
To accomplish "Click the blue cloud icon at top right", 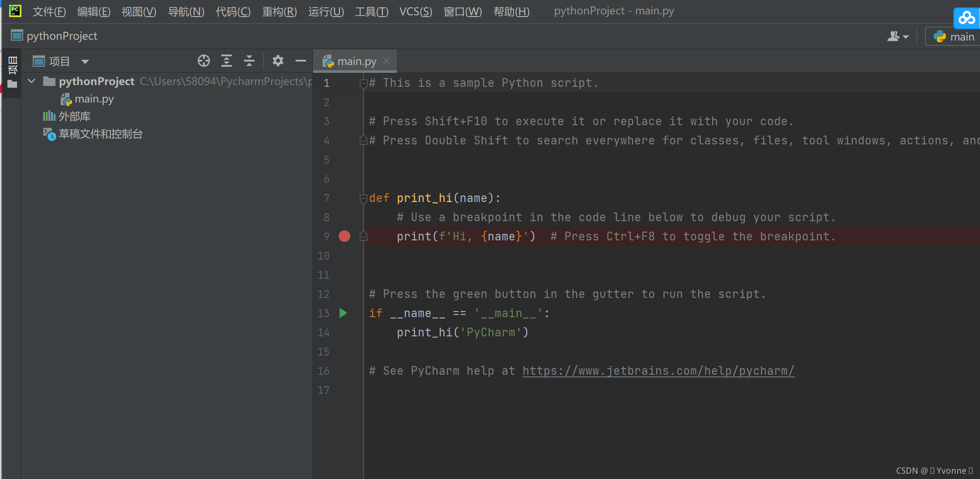I will 966,18.
